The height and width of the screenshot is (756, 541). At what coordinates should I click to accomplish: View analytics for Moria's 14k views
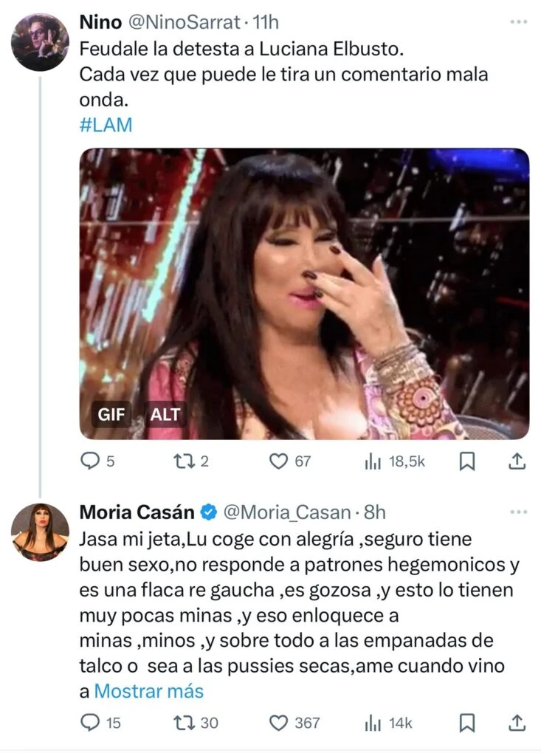tap(372, 723)
